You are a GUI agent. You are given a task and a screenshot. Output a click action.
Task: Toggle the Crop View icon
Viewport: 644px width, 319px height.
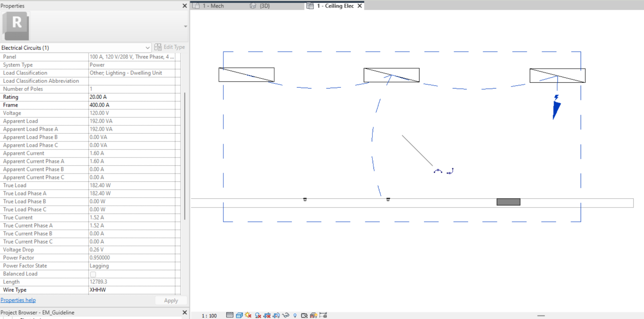[267, 315]
